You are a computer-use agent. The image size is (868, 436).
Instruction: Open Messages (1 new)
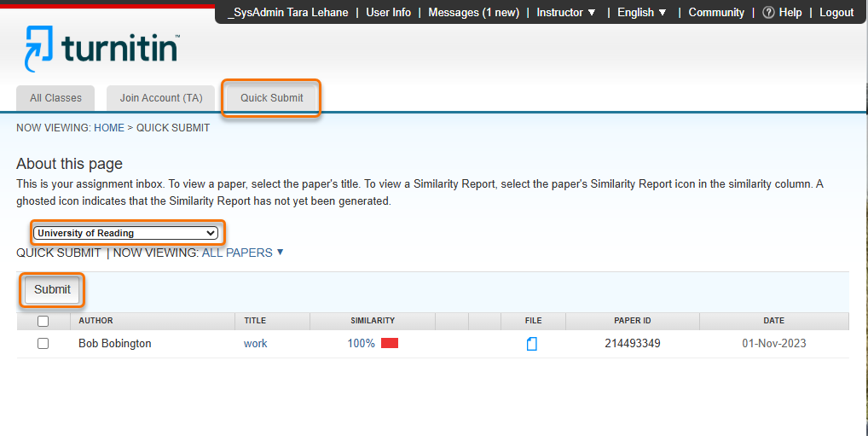point(474,12)
